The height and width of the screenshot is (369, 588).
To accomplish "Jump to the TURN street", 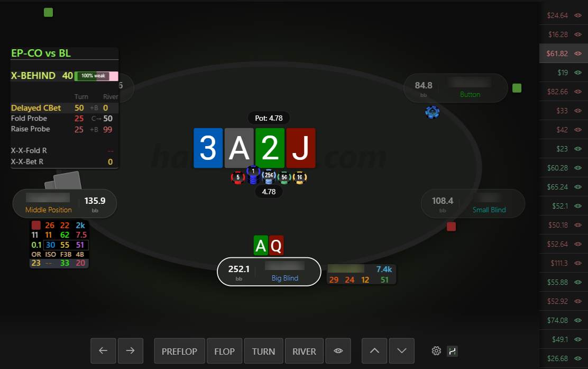I will pyautogui.click(x=264, y=350).
